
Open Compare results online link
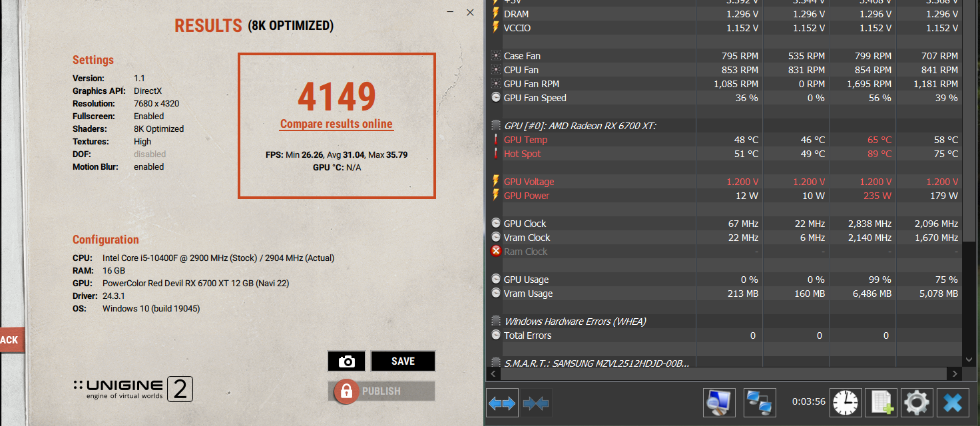click(336, 124)
